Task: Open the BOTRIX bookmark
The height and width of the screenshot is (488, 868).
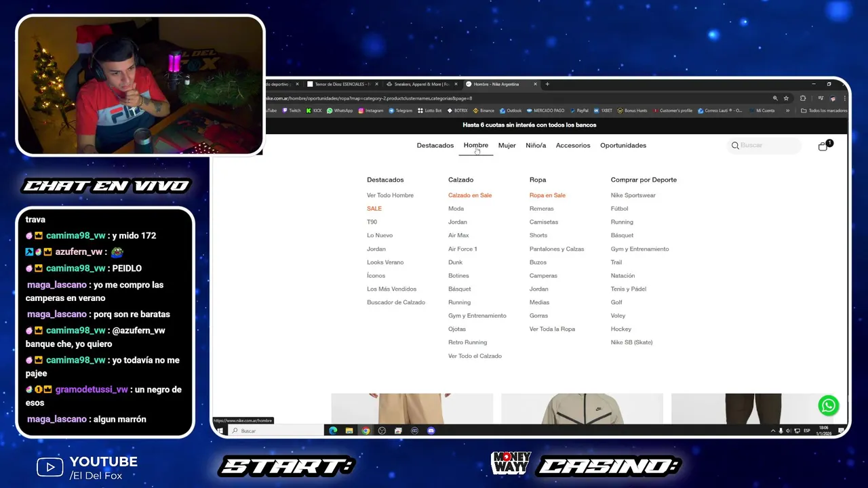Action: [x=457, y=110]
